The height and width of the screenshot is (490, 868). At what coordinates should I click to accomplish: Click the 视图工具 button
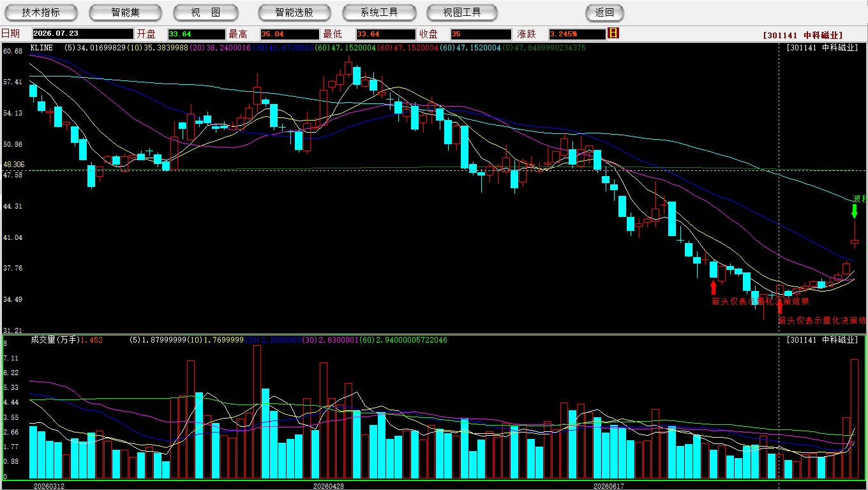(x=463, y=12)
